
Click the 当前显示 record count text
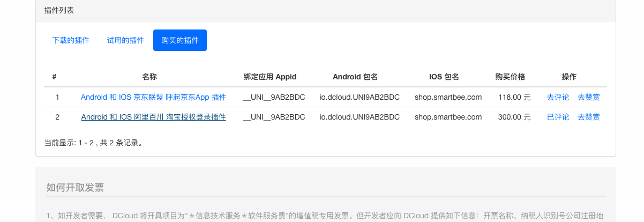click(94, 143)
